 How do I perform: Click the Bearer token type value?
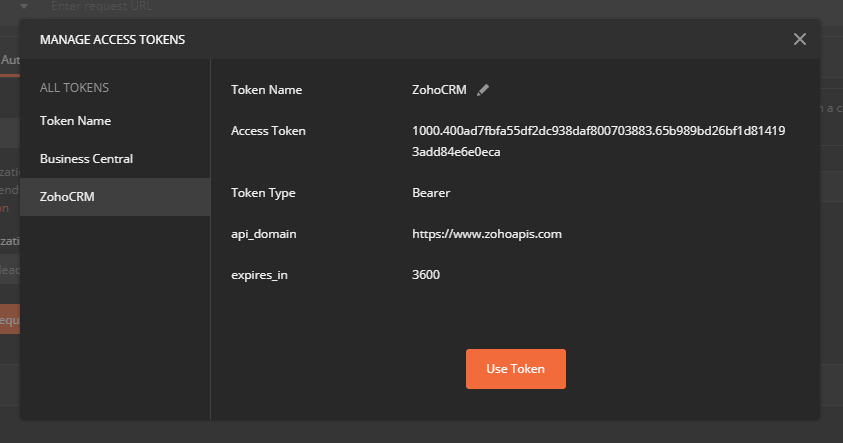coord(431,193)
